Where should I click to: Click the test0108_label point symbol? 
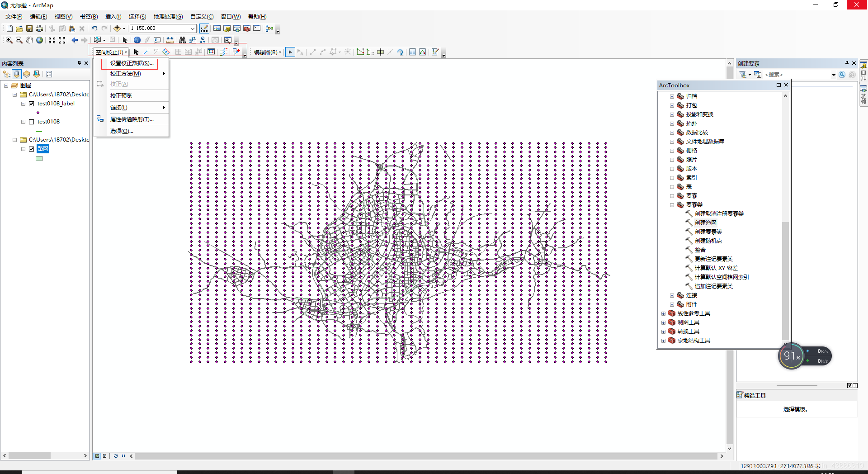(38, 113)
